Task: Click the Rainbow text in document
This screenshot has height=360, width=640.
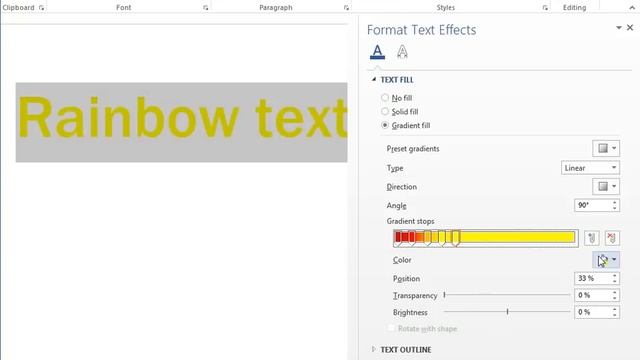Action: [182, 118]
